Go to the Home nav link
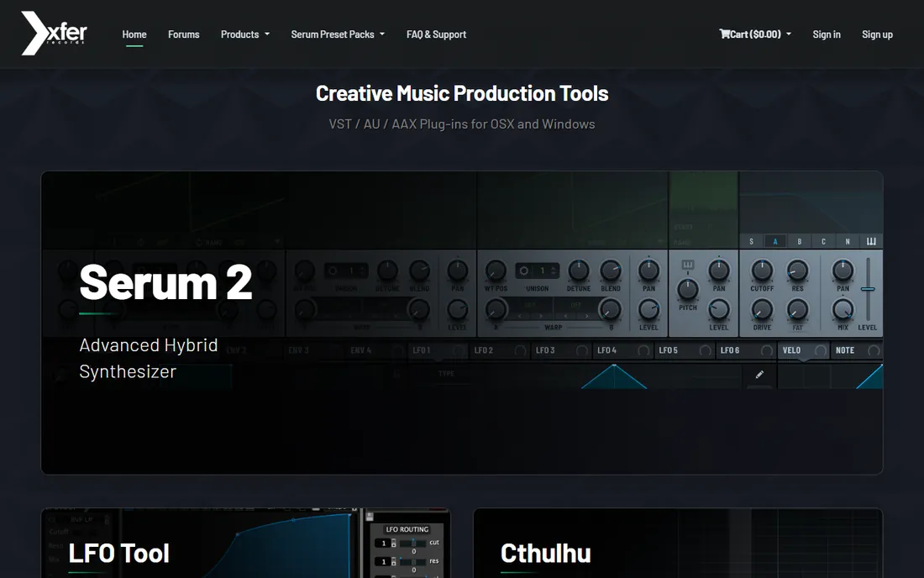This screenshot has height=578, width=924. click(x=134, y=34)
